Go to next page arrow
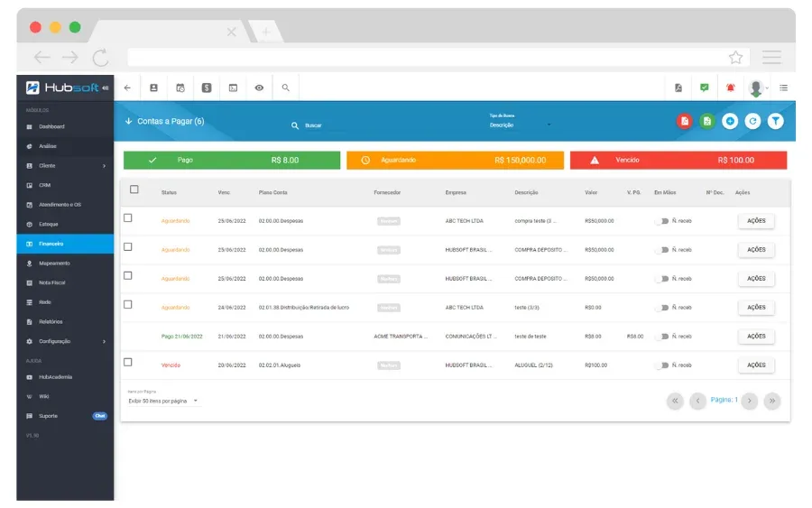 tap(750, 401)
